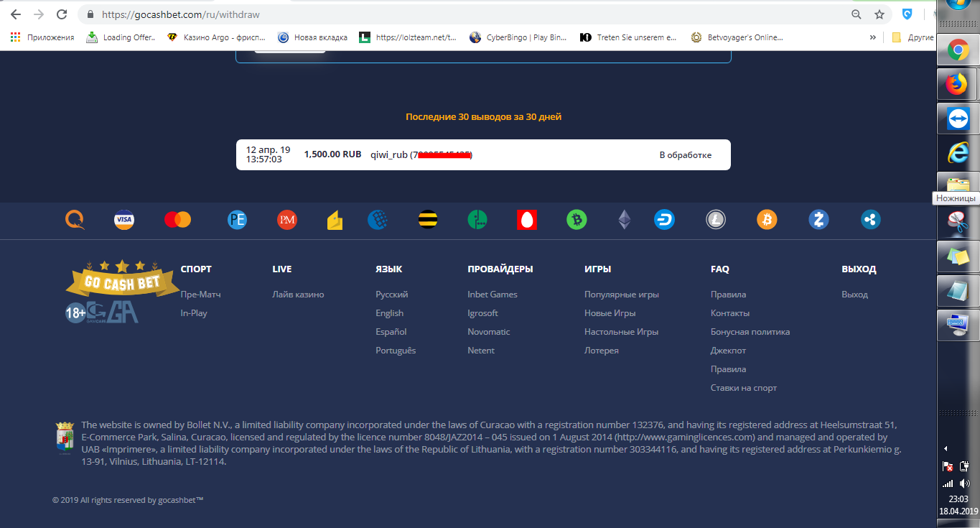Bookmark this page with the star

(x=879, y=14)
